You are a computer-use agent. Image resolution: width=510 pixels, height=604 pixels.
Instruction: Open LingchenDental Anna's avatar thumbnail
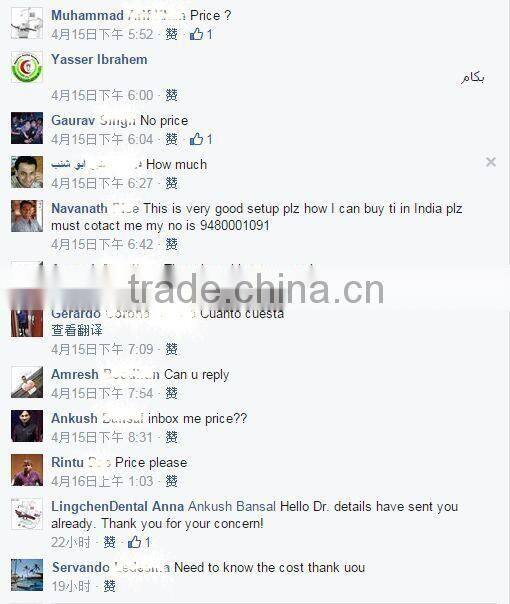[27, 514]
